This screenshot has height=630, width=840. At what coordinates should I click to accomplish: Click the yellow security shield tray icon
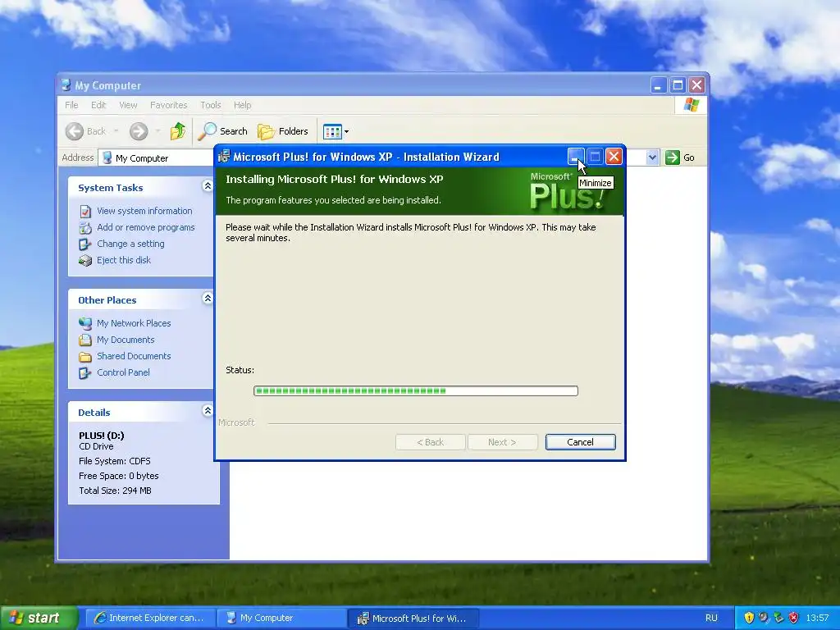(749, 619)
